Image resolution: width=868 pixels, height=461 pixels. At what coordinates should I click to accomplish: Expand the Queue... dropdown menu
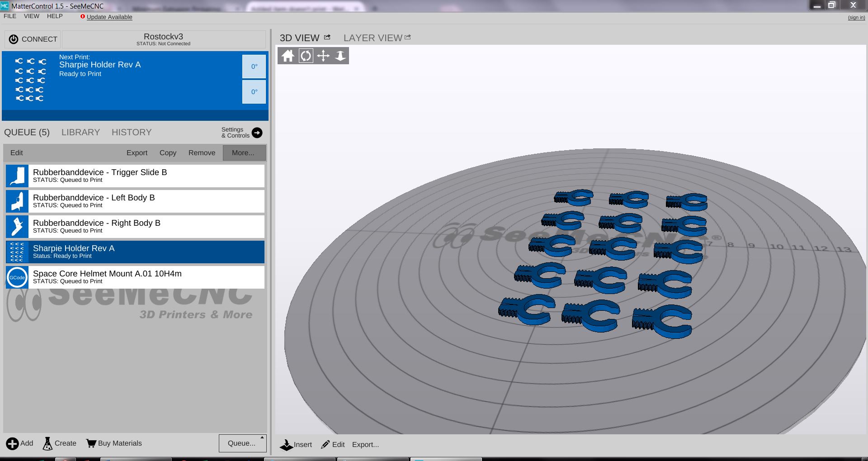tap(242, 443)
